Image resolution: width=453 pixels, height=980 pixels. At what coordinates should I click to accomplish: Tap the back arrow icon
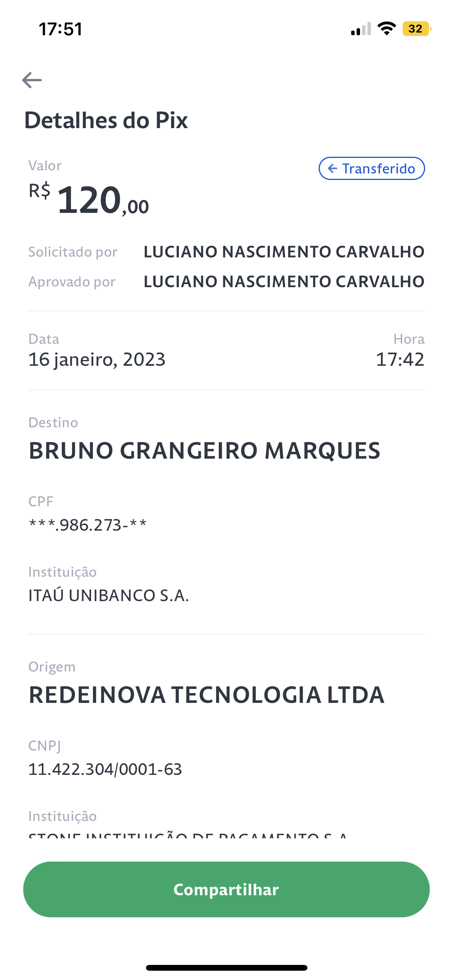(x=32, y=80)
